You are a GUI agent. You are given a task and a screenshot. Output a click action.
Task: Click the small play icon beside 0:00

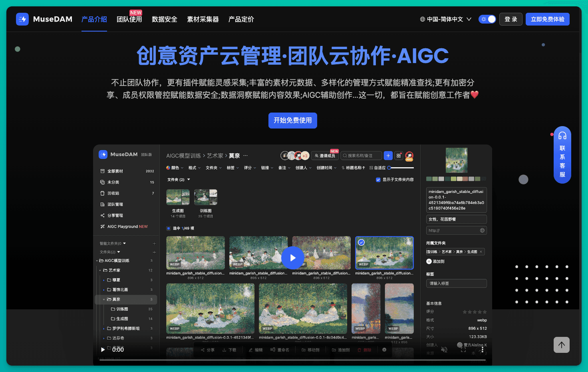[103, 350]
